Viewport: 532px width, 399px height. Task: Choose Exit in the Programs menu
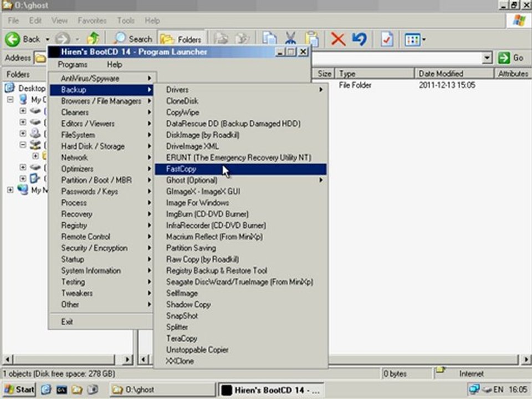click(101, 321)
